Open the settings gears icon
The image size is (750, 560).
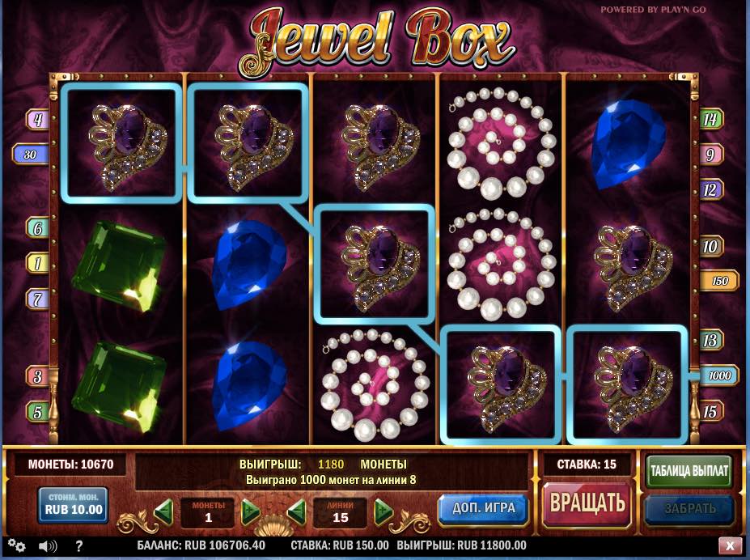pyautogui.click(x=17, y=545)
